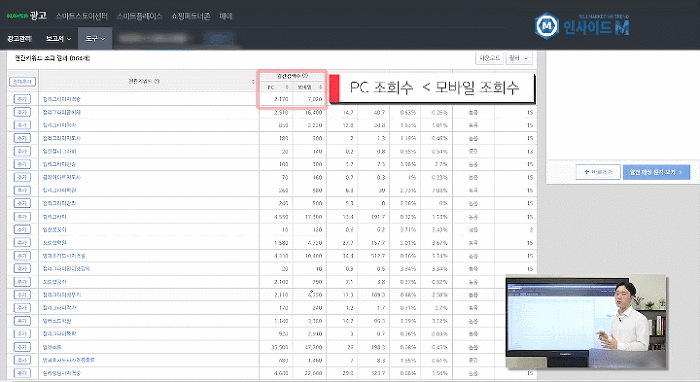Viewport: 700px width, 382px height.
Task: Click 추가 in the 2,510 / 16,400 row
Action: (22, 112)
